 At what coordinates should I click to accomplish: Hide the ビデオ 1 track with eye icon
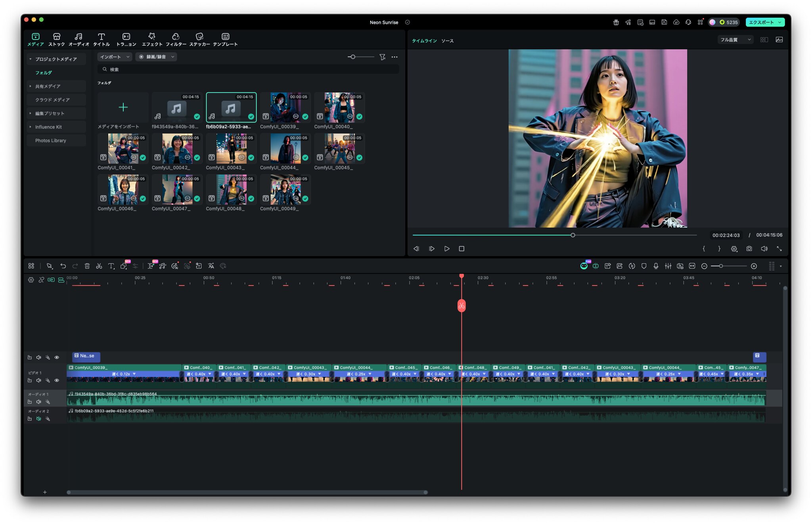(57, 380)
